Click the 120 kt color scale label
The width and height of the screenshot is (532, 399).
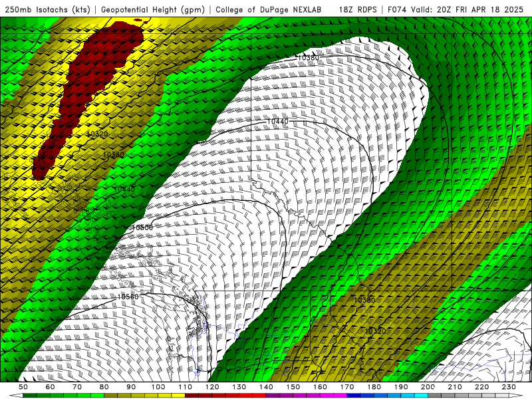click(x=212, y=387)
